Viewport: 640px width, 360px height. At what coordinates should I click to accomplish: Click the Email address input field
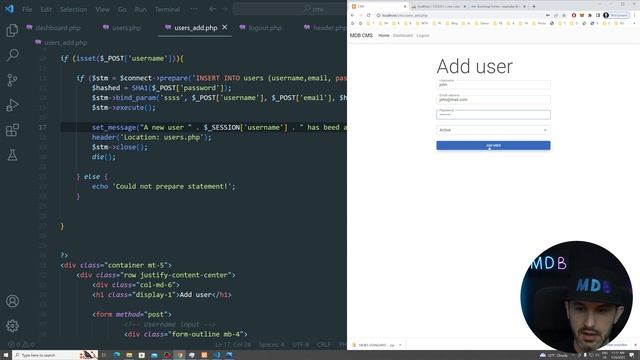click(493, 99)
